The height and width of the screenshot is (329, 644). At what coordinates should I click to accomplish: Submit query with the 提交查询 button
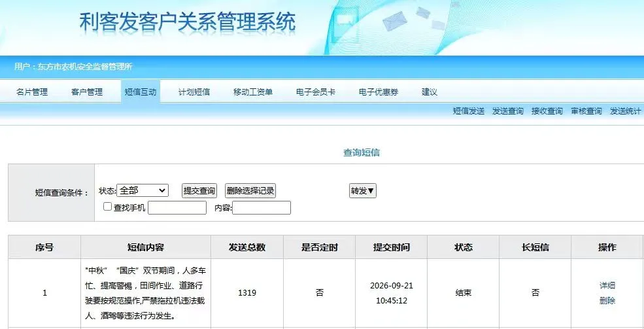pyautogui.click(x=199, y=190)
